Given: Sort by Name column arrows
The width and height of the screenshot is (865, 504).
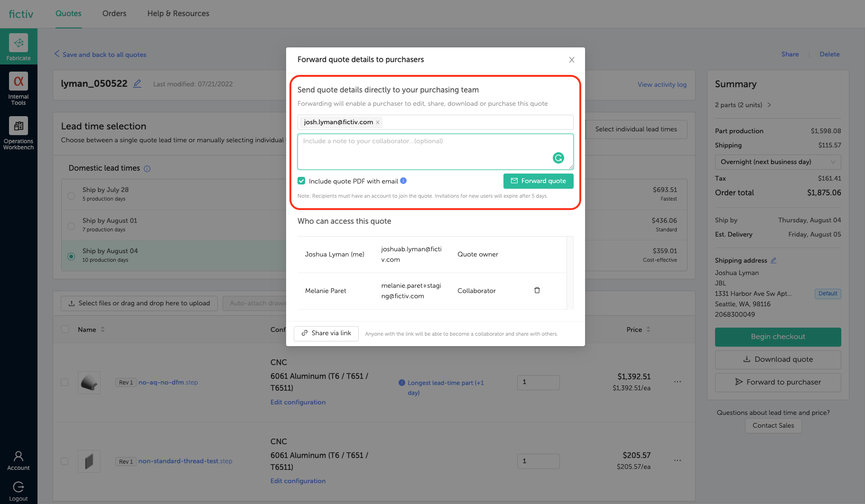Looking at the screenshot, I should coord(102,330).
